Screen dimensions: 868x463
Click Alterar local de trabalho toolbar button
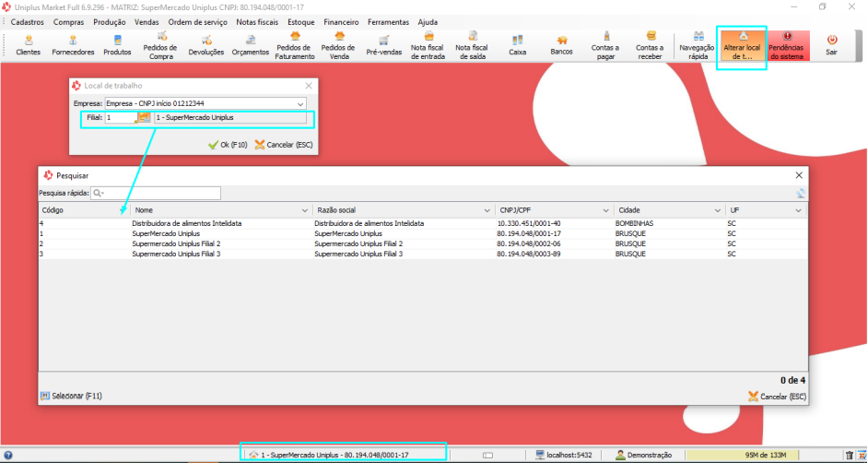click(x=743, y=46)
